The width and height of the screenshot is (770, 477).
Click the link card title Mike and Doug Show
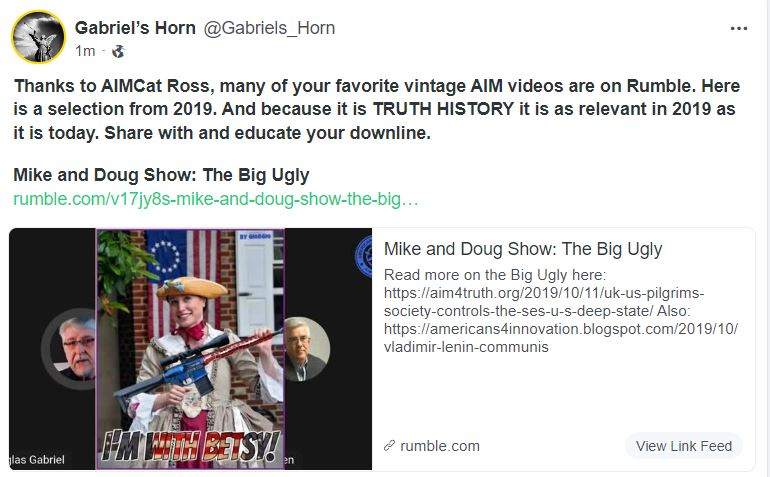(x=523, y=249)
